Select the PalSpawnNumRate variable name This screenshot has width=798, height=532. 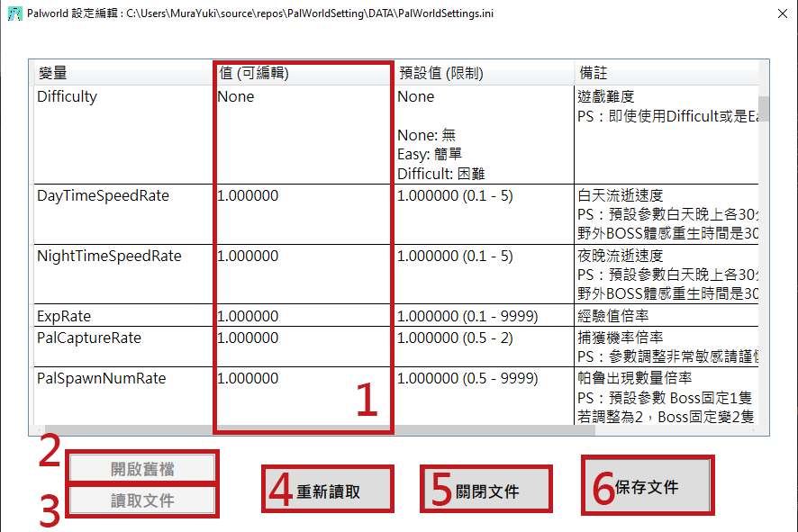(101, 378)
